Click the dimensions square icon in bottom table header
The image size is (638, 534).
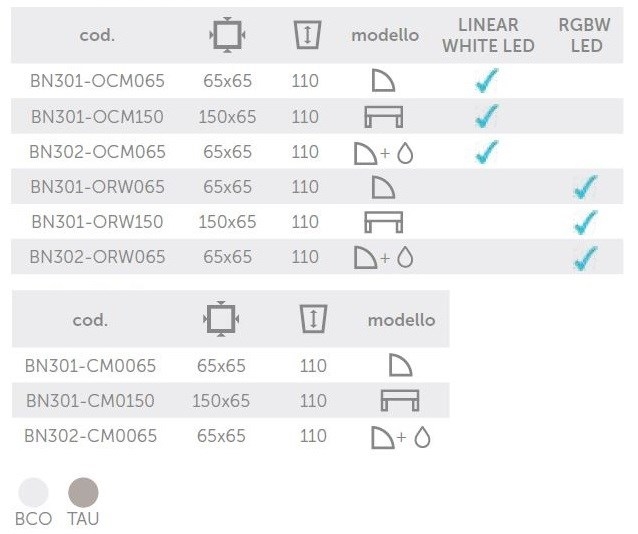(x=221, y=319)
